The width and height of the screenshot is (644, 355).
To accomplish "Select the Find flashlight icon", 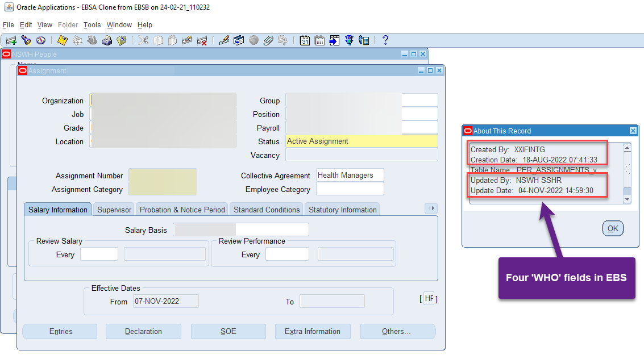I will coord(25,40).
